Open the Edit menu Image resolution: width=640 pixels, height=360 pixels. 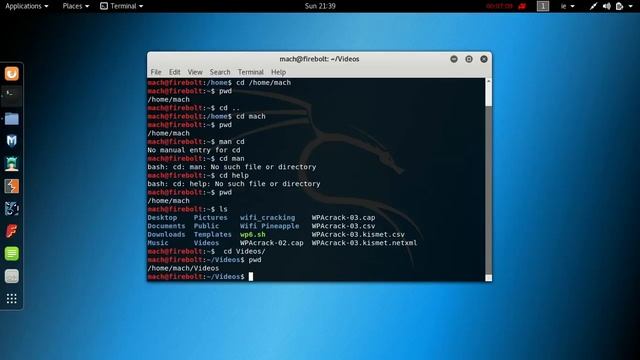point(175,72)
